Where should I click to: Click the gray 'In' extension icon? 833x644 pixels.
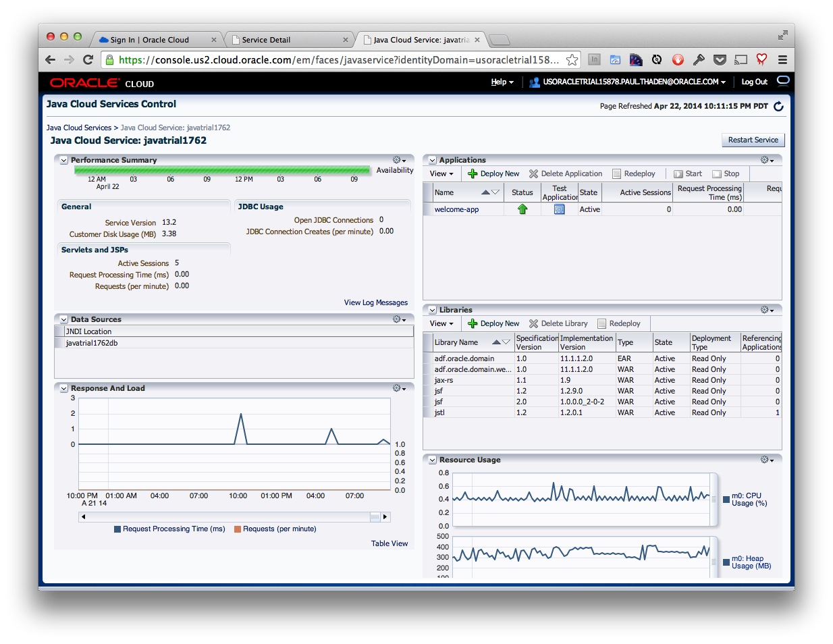(x=594, y=59)
